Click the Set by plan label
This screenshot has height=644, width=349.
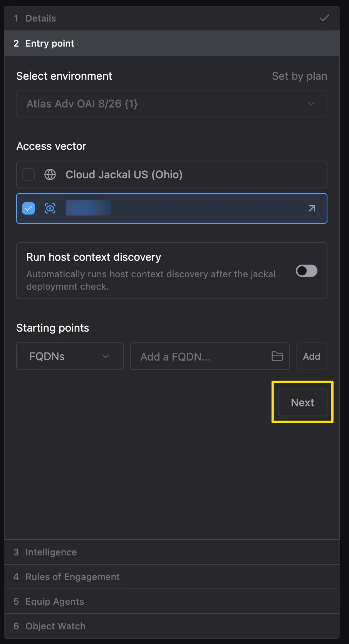300,76
